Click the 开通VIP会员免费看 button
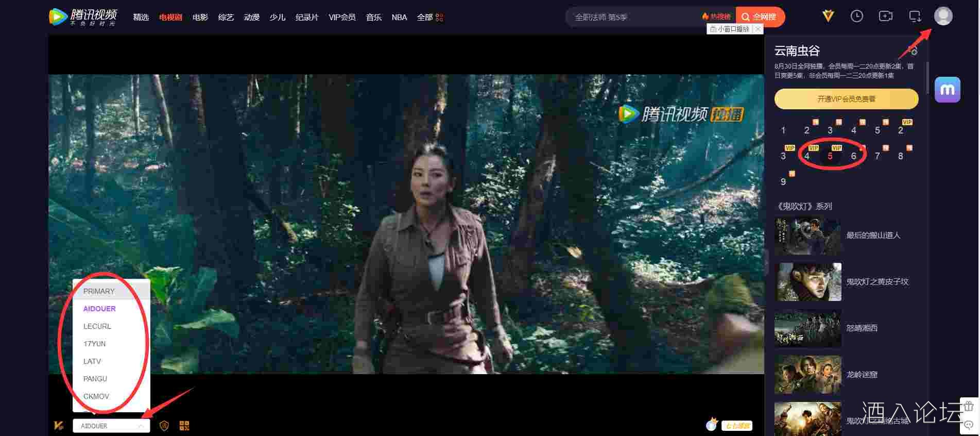 pos(846,99)
